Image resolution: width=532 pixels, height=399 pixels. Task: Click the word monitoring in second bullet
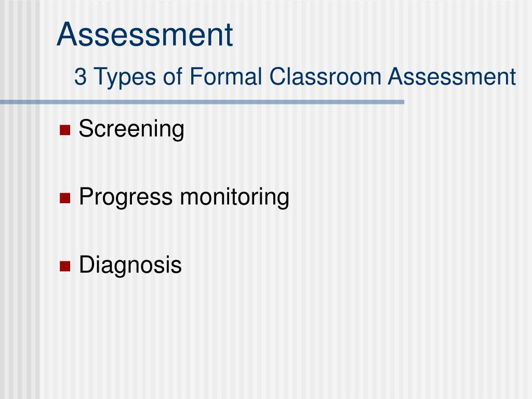click(x=234, y=197)
